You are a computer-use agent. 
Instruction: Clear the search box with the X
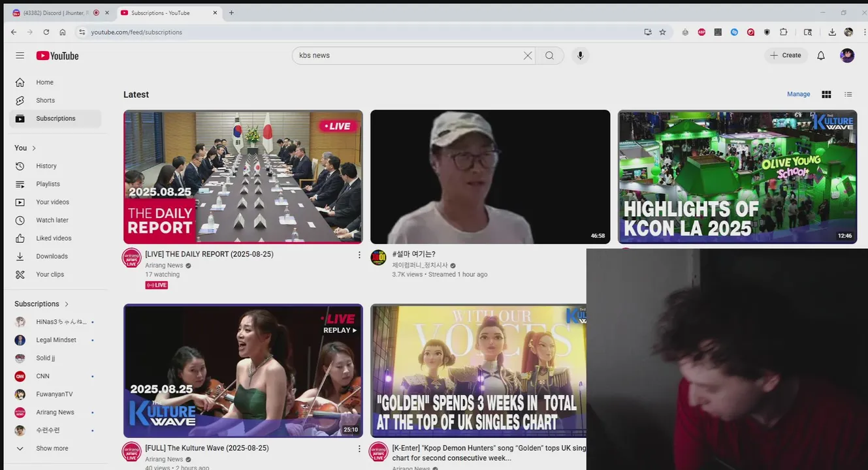click(528, 55)
